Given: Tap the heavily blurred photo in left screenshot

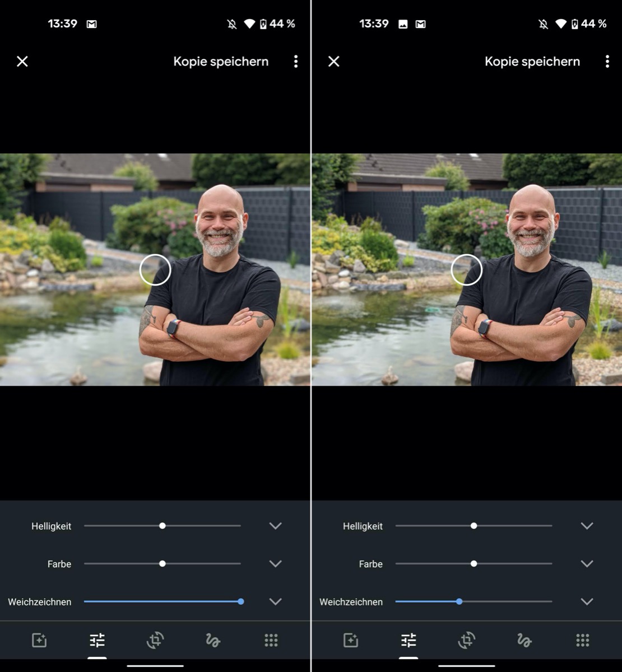Looking at the screenshot, I should [155, 269].
